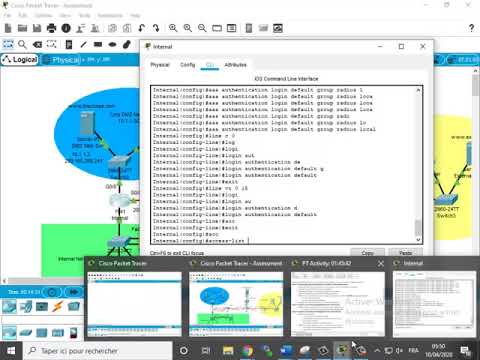Choose the Inspect magnifier tool
The width and height of the screenshot is (480, 360).
point(22,44)
